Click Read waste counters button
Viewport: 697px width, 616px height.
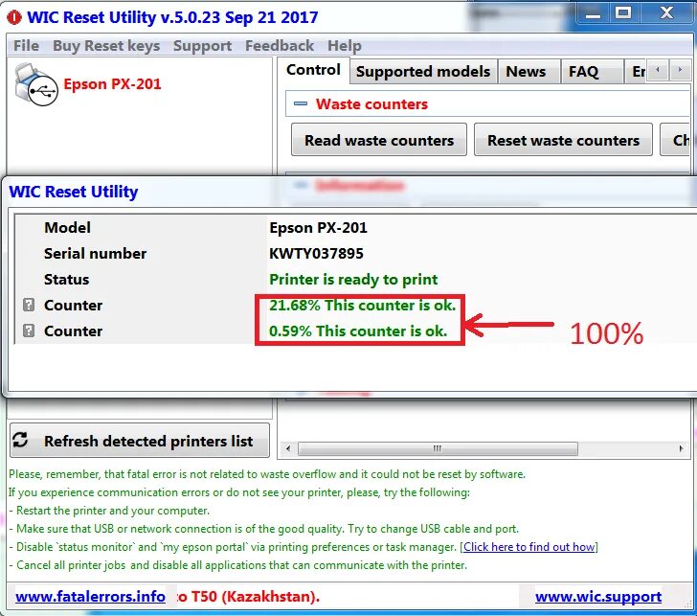click(379, 140)
